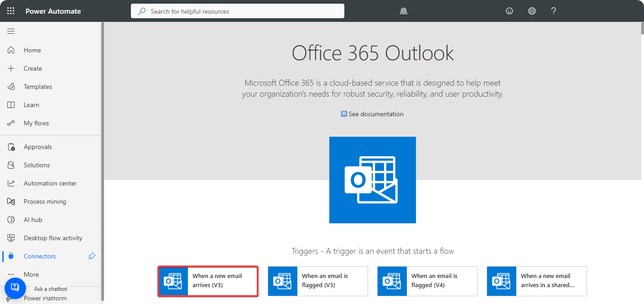The image size is (644, 304).
Task: Select When an email is flagged (V4) trigger
Action: click(427, 281)
